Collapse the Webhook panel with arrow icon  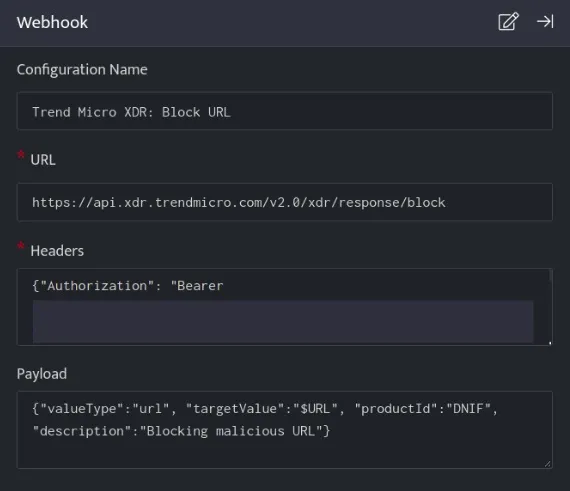[545, 21]
